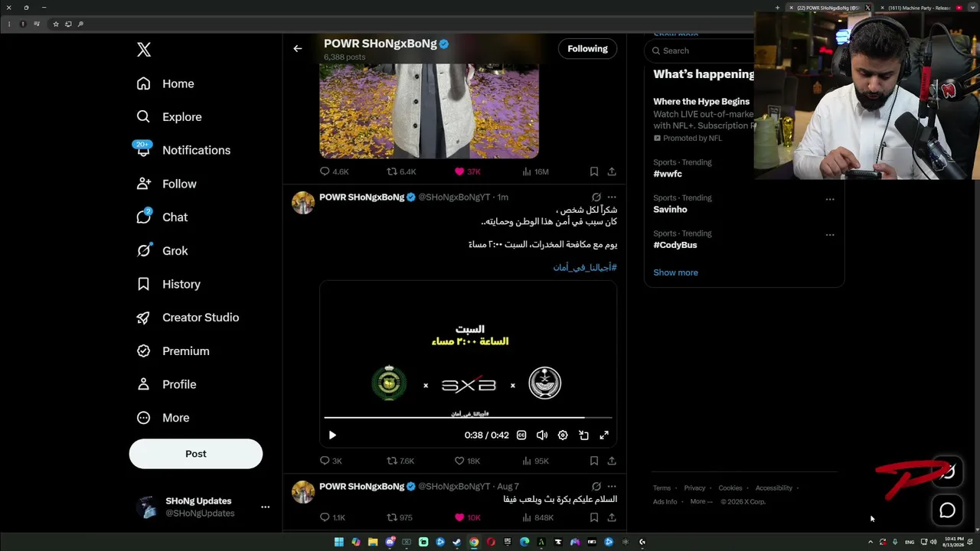Mute the video volume
This screenshot has height=551, width=980.
pyautogui.click(x=542, y=435)
